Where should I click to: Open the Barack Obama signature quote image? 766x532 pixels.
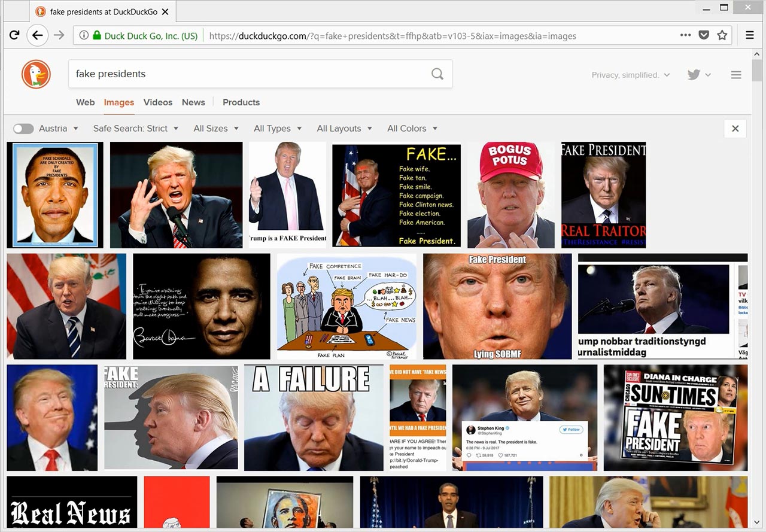tap(202, 306)
